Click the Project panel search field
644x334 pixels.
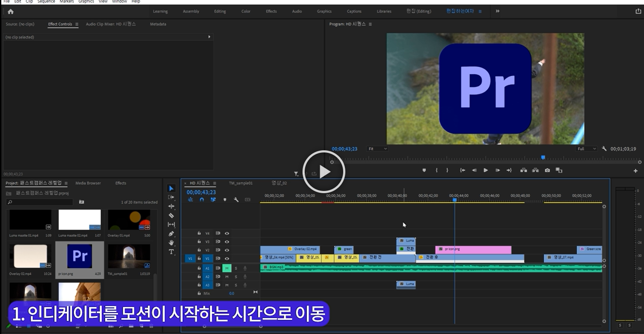pos(40,202)
